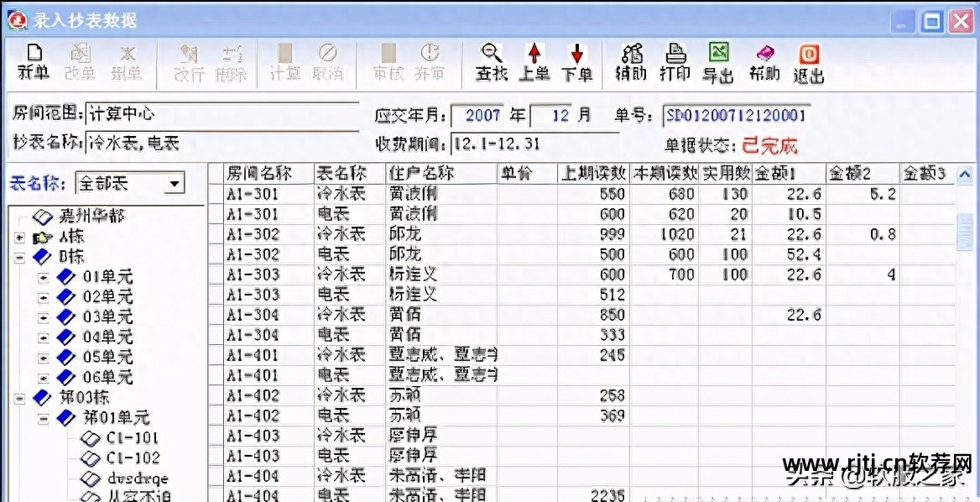Open 帮助 help book icon

coord(764,53)
